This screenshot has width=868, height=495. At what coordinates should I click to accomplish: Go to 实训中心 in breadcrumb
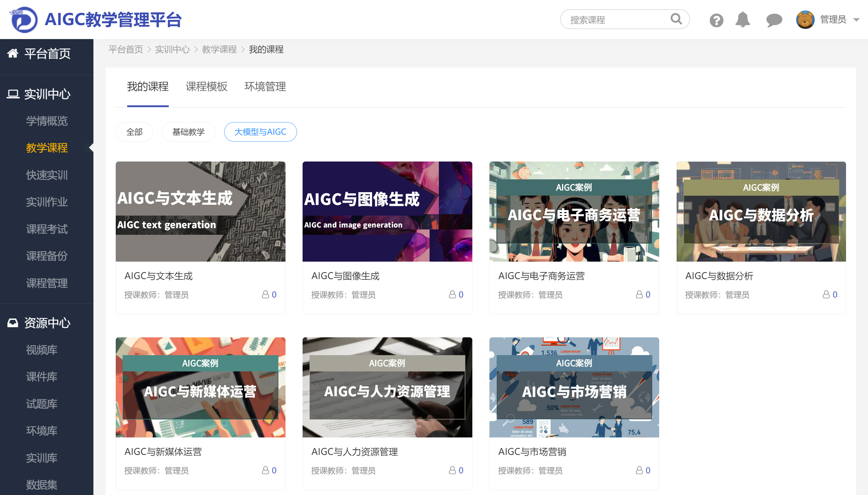(172, 50)
